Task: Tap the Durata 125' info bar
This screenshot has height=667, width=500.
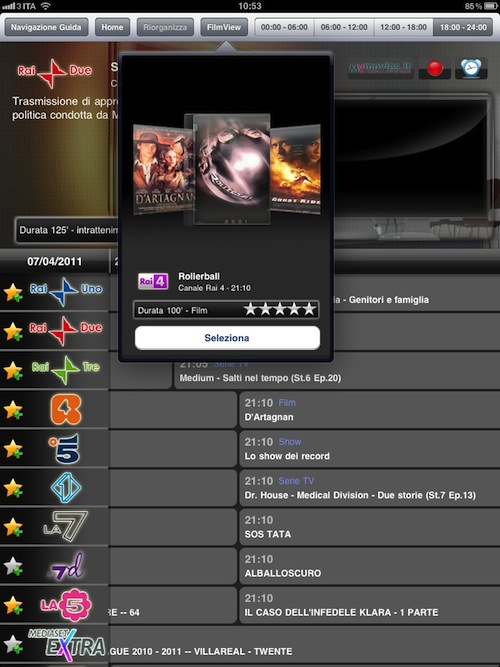Action: tap(67, 230)
